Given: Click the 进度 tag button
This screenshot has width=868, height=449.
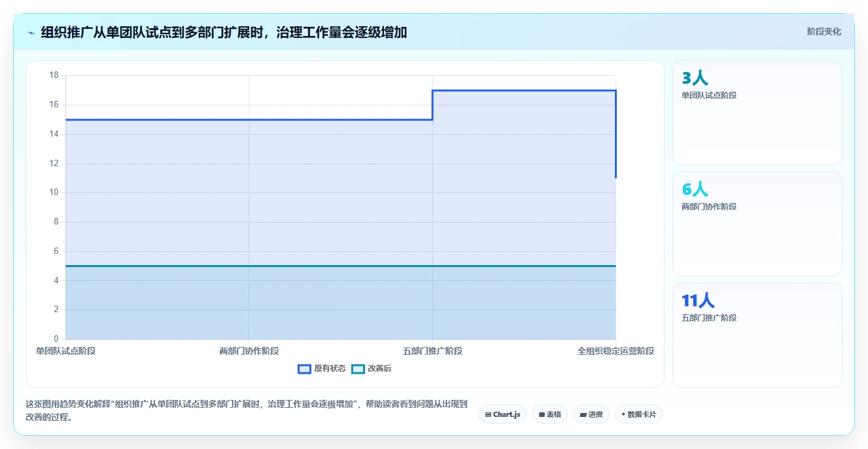Looking at the screenshot, I should coord(591,414).
